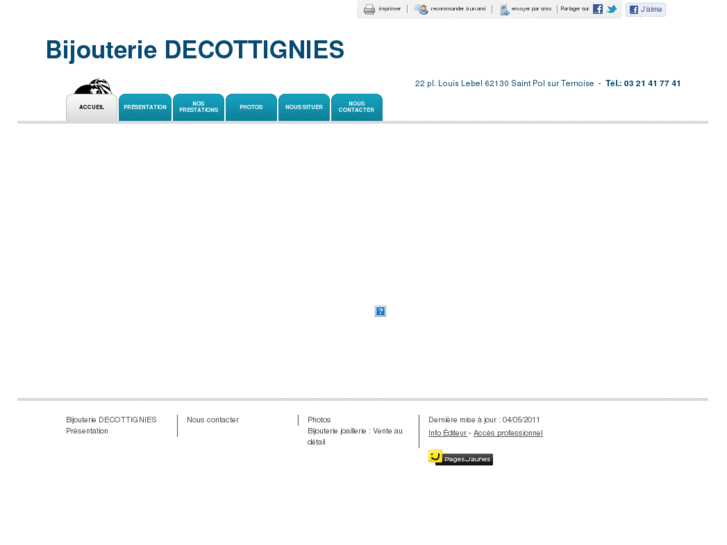Click Dernière mise à jour date text
727x545 pixels.
[x=484, y=420]
